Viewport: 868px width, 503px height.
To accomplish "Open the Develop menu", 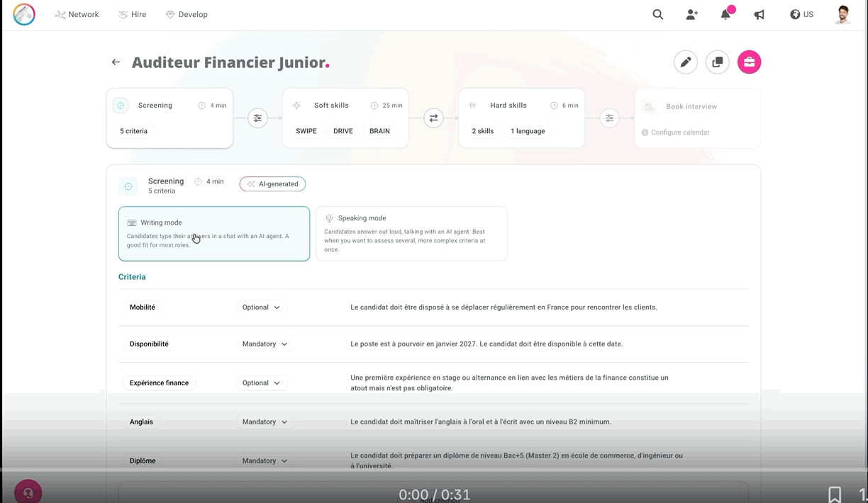I will [x=187, y=14].
